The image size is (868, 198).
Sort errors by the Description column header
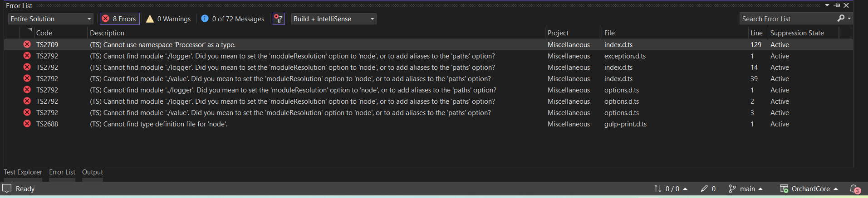(107, 33)
